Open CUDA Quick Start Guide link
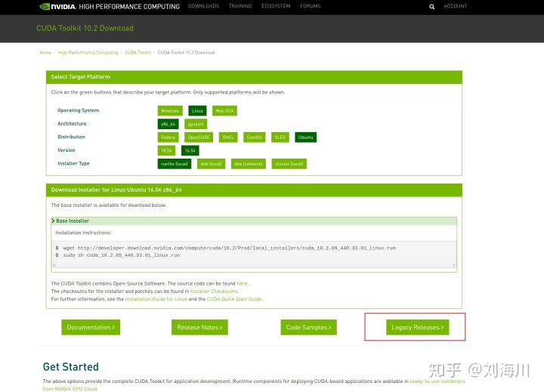 pyautogui.click(x=234, y=298)
